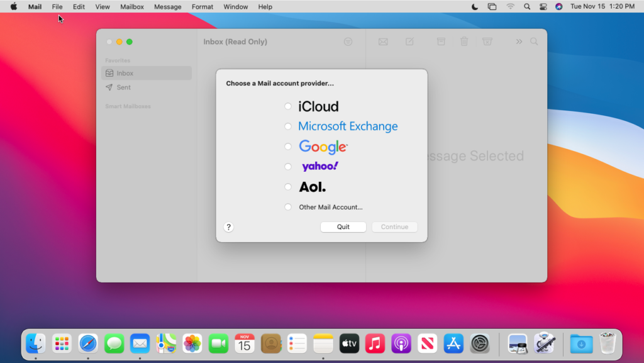Open the Help menu

[265, 6]
